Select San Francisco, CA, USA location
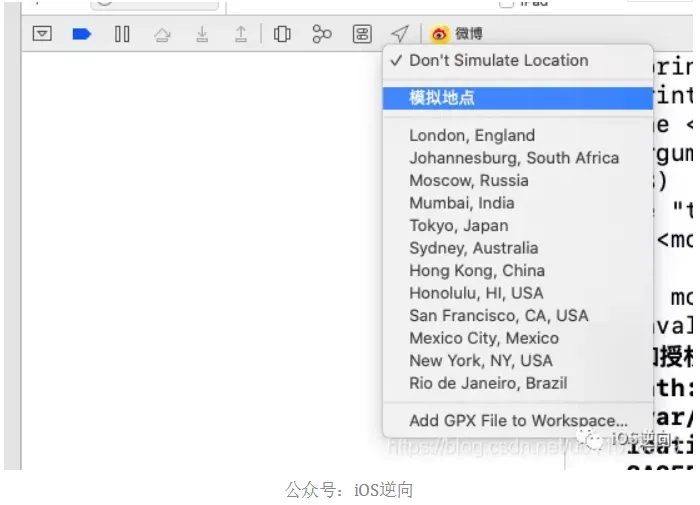 (x=518, y=316)
